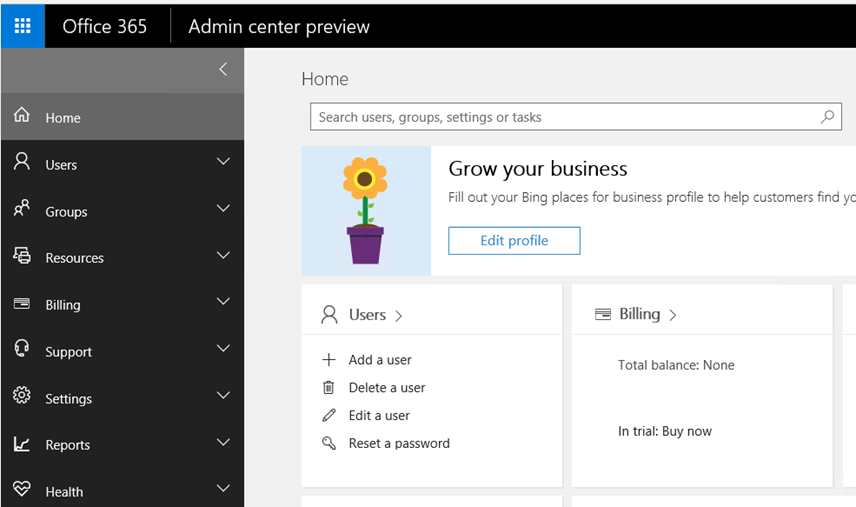Click the Edit a user link
The height and width of the screenshot is (507, 856).
click(379, 415)
